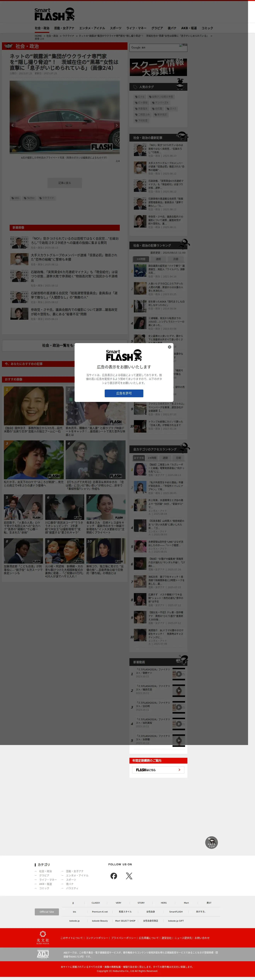
Task: Click the PAGE TOP round button
Action: pos(211,843)
